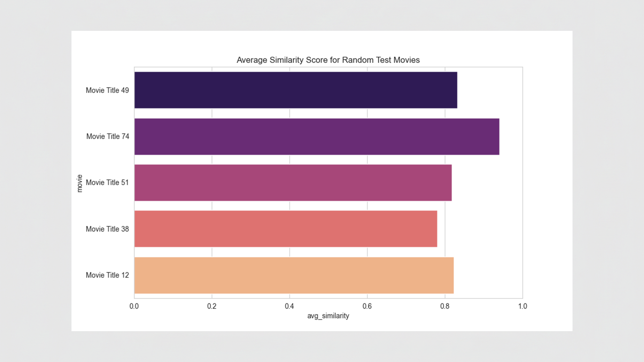Click the 1.0 x-axis tick label

522,306
